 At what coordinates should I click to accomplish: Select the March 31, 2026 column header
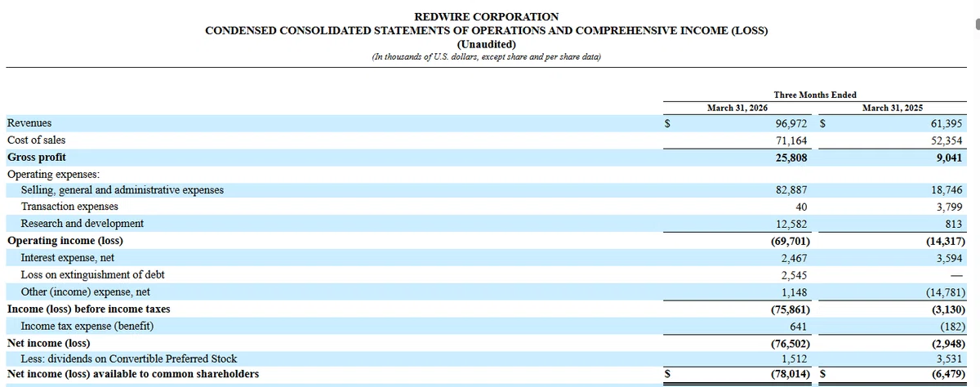[x=737, y=108]
